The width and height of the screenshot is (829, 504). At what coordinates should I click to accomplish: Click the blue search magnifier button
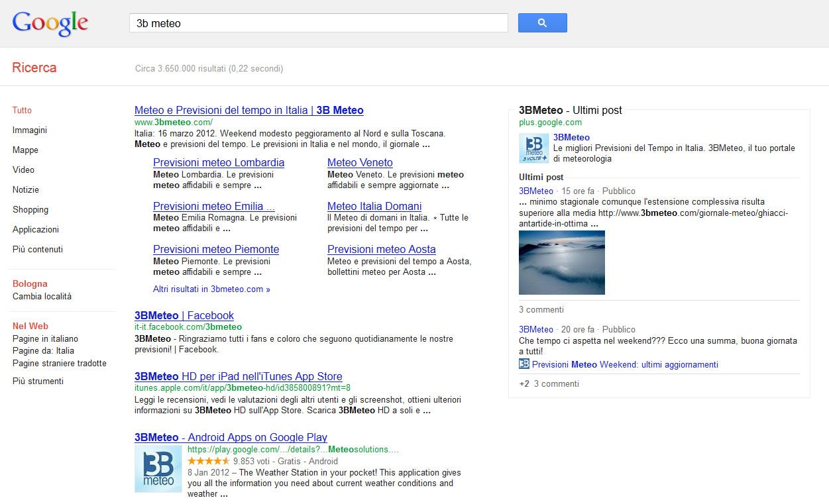point(542,23)
